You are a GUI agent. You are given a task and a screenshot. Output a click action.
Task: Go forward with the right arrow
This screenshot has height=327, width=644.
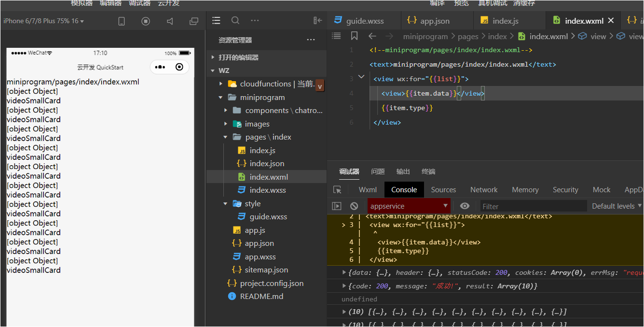(x=389, y=36)
